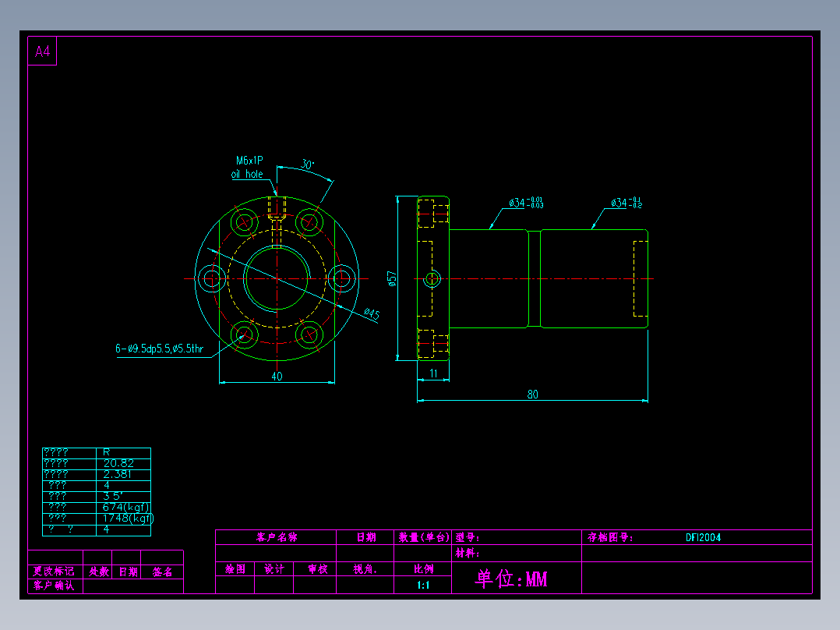Select the 1748(kgf) load value
This screenshot has height=630, width=840.
128,518
